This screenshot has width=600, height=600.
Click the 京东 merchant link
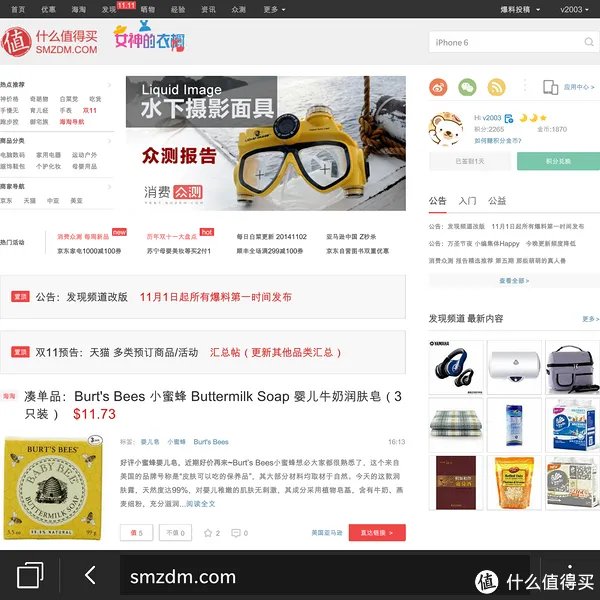coord(6,201)
